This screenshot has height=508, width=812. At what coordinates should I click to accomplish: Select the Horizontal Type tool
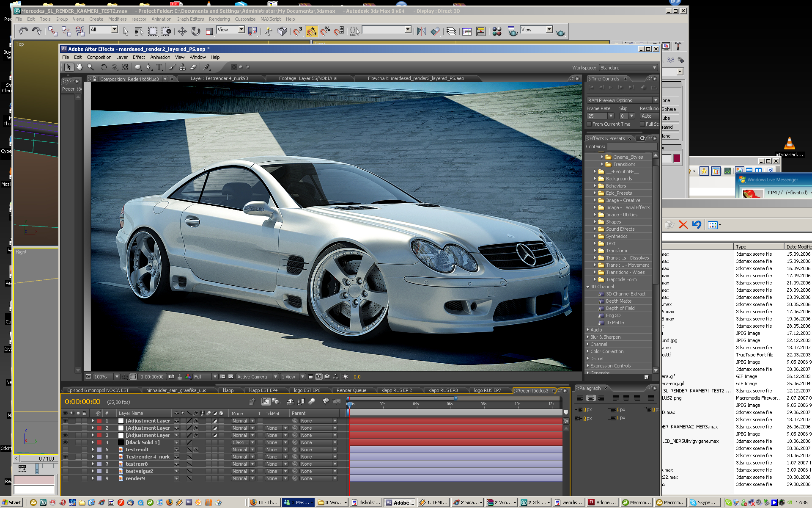click(159, 67)
